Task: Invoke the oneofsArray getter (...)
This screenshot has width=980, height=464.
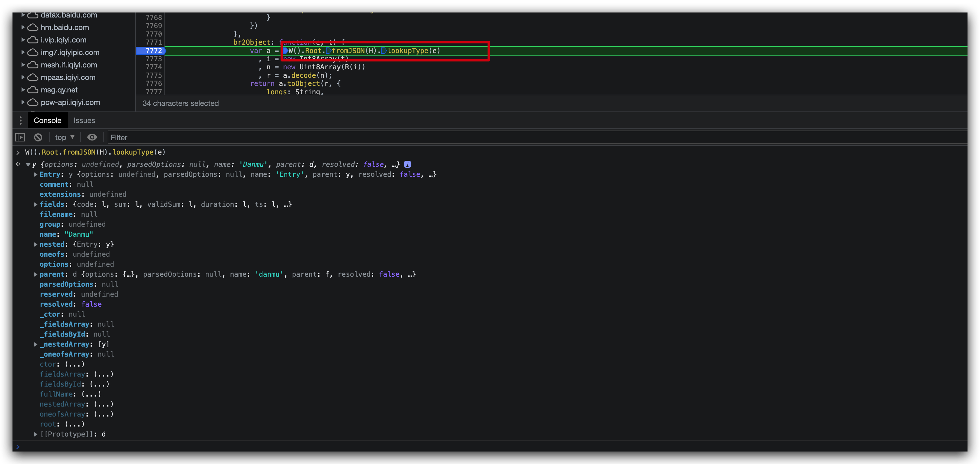Action: coord(103,414)
